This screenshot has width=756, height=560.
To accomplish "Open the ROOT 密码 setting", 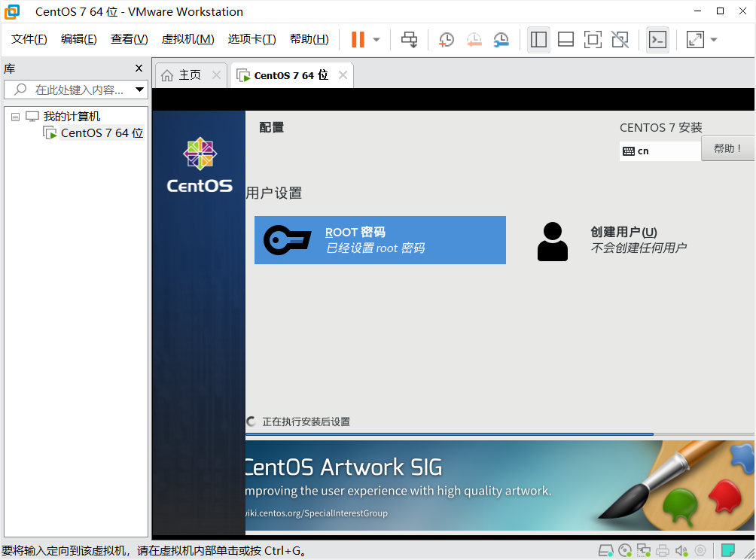I will pos(380,240).
